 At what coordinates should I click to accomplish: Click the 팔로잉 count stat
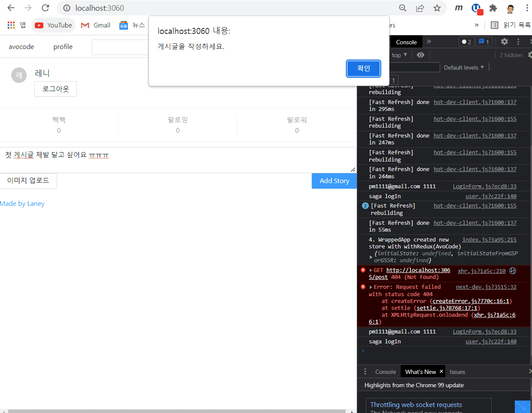click(178, 125)
